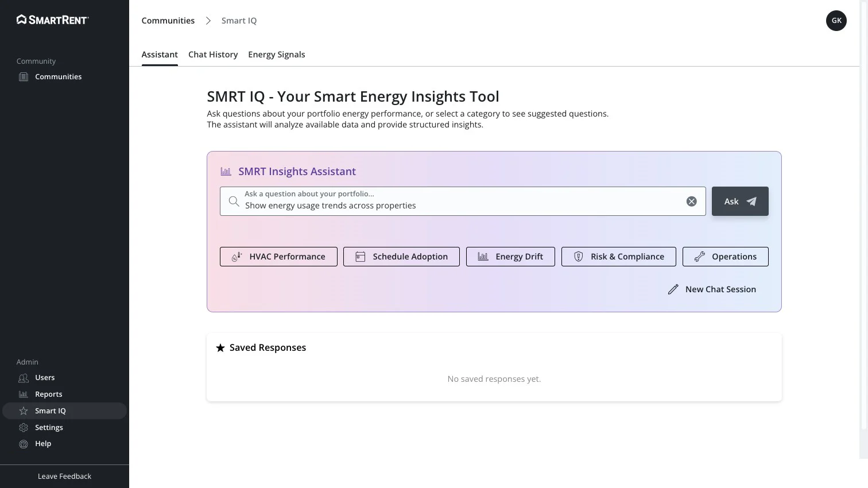Click the search magnifier icon in the input
The height and width of the screenshot is (488, 868).
pos(234,202)
